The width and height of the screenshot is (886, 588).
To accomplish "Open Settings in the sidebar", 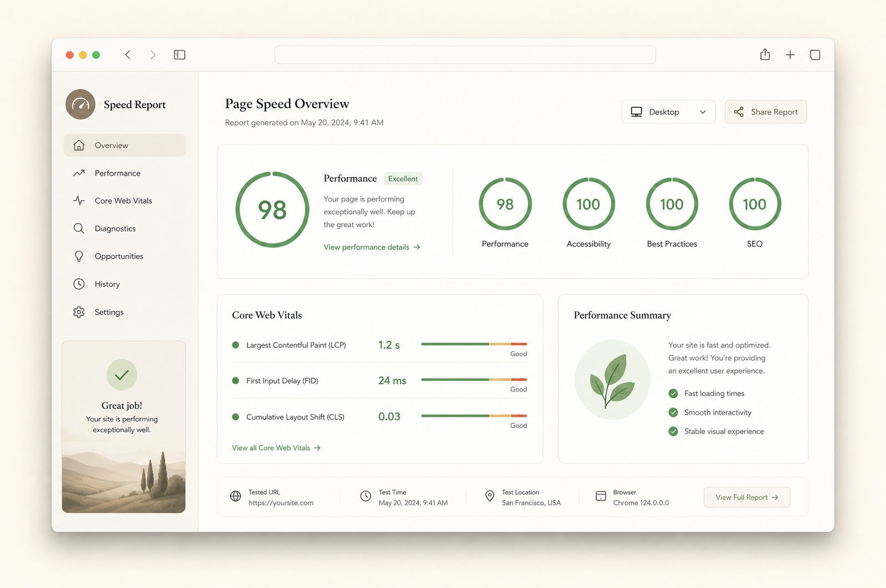I will click(125, 312).
